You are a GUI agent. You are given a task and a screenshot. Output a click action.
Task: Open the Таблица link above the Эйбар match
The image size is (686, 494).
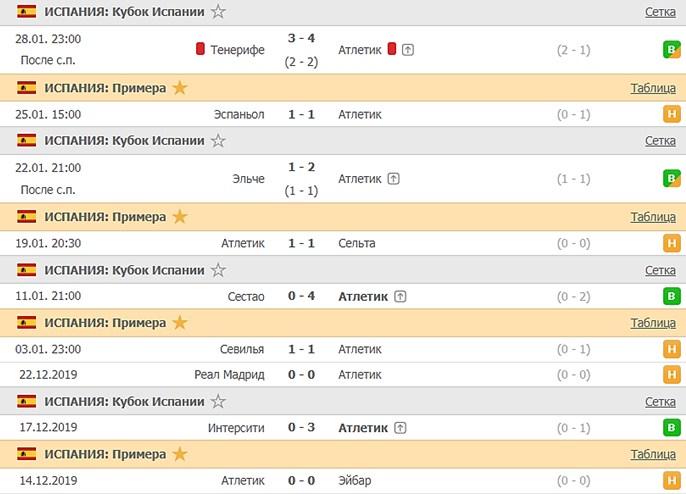pos(653,454)
